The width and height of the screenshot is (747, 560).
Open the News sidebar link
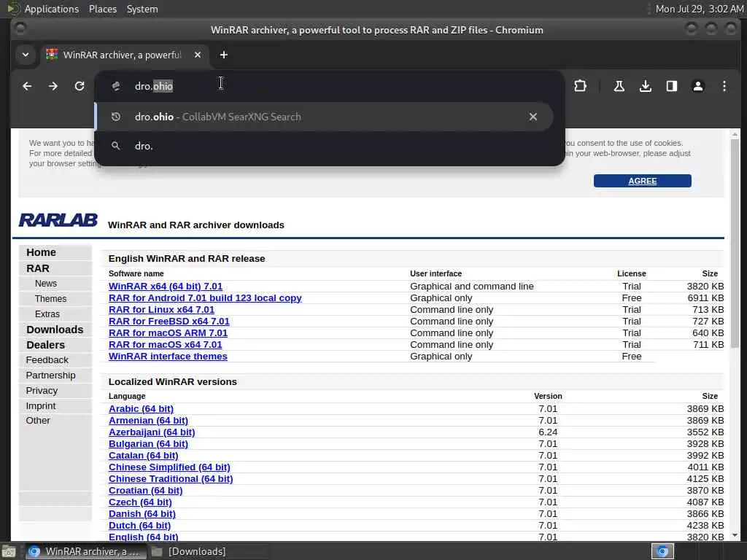click(46, 284)
